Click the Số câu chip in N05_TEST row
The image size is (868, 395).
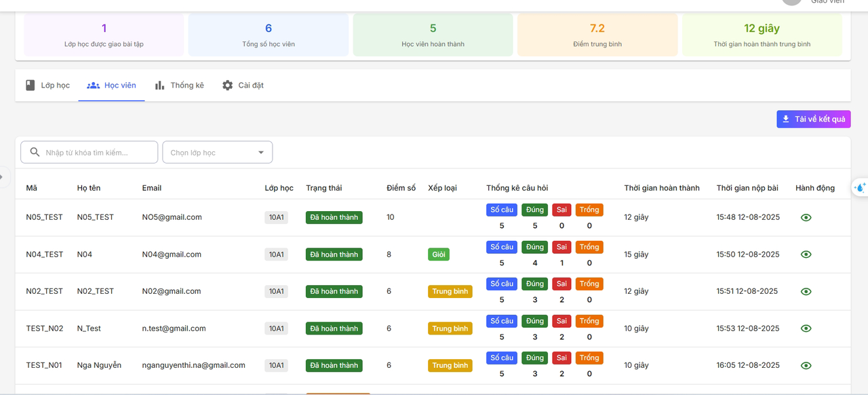(502, 210)
